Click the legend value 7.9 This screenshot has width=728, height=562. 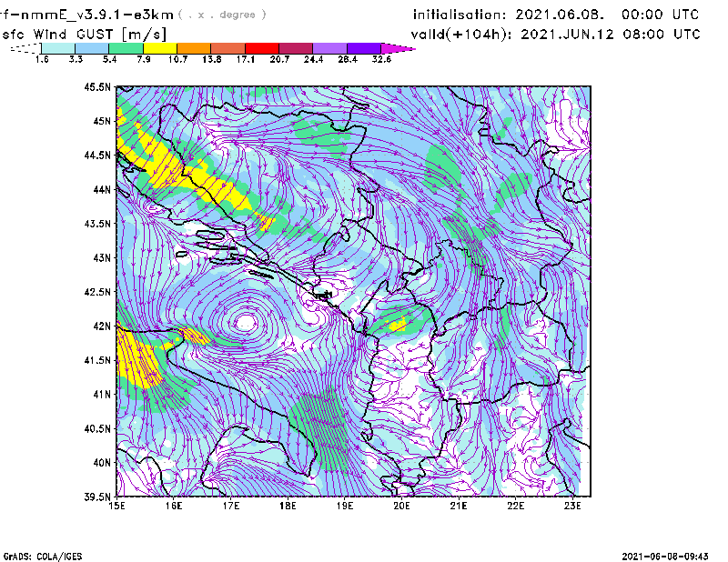point(144,59)
